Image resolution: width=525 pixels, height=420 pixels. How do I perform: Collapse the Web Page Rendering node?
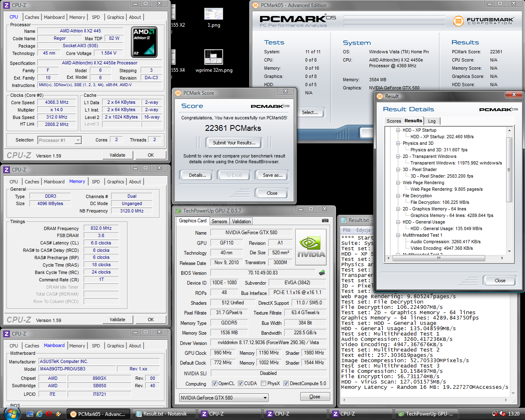398,183
